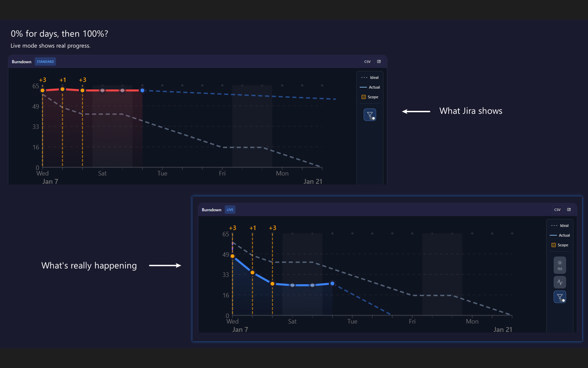Switch to the STANDARD mode badge
588x368 pixels.
tap(45, 61)
